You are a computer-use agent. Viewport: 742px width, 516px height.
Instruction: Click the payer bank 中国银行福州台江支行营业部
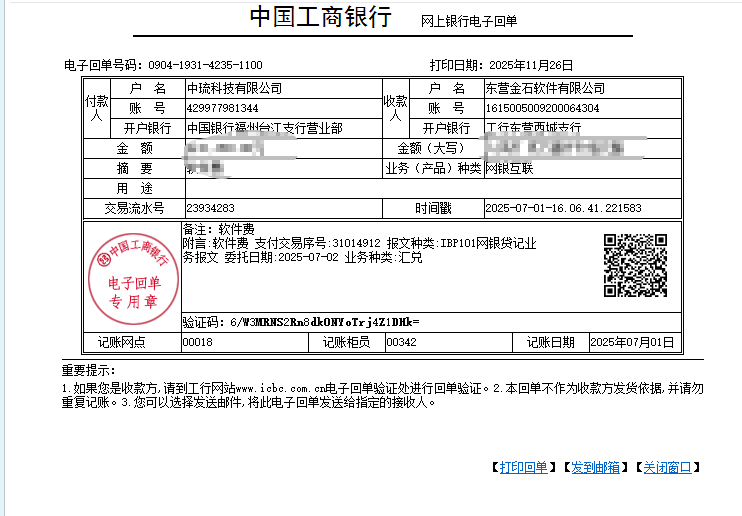pos(265,128)
